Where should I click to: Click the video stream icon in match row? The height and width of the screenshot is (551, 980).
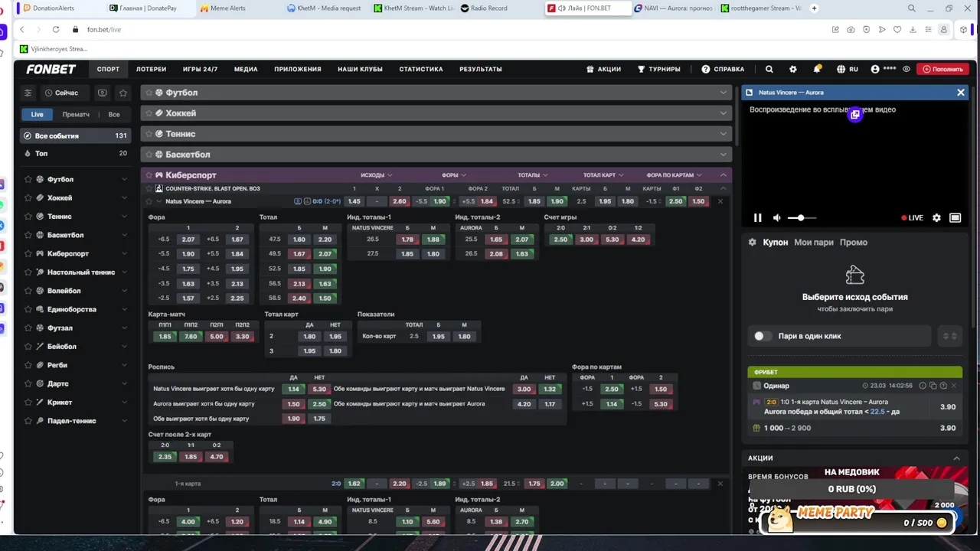click(x=298, y=201)
